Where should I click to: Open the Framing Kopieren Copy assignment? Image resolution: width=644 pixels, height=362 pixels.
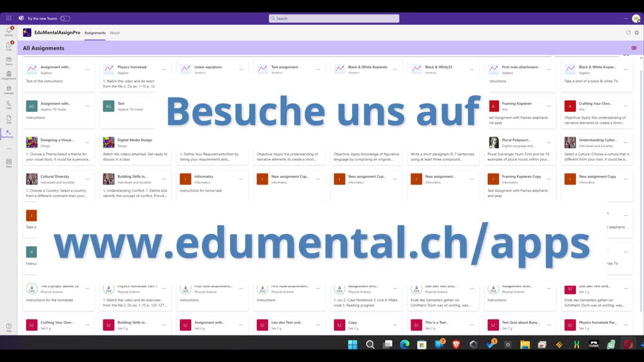pos(522,176)
